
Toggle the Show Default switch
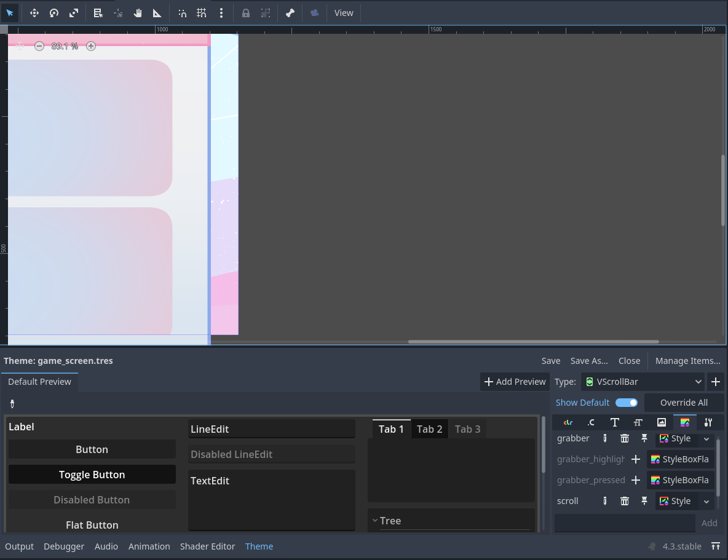click(x=627, y=403)
